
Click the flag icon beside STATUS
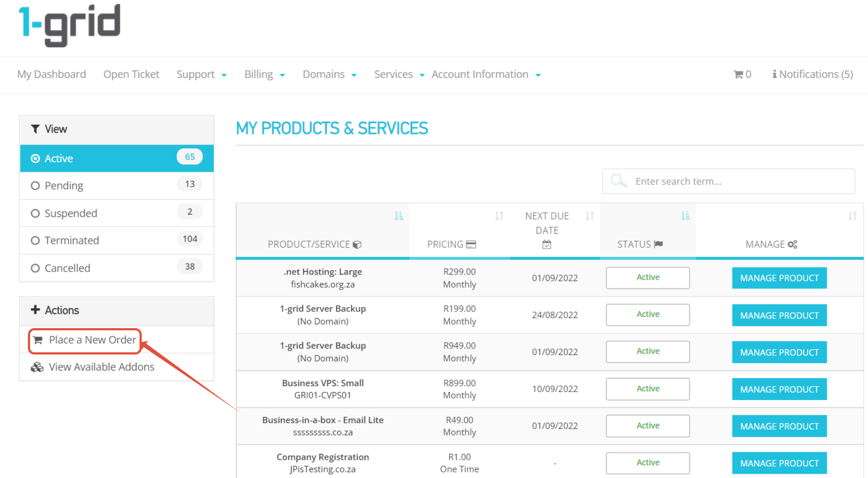coord(658,244)
